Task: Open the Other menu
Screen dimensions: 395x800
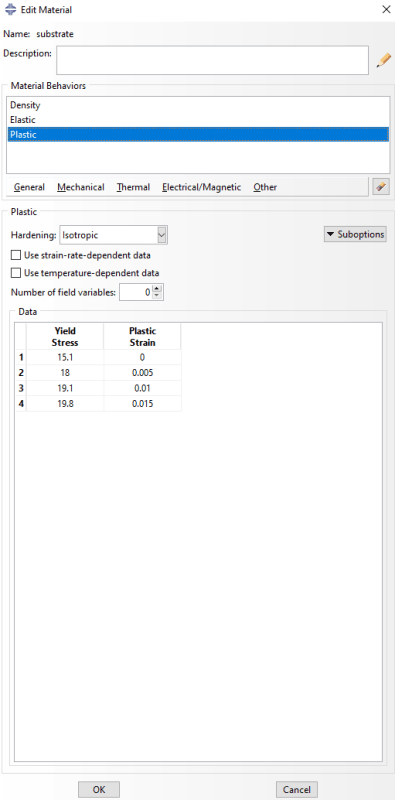Action: pyautogui.click(x=265, y=187)
